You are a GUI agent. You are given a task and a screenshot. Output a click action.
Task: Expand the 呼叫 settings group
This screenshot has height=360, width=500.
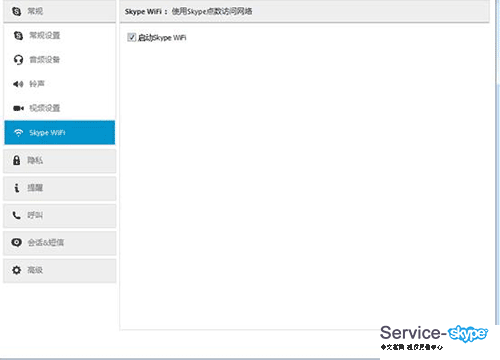(60, 215)
